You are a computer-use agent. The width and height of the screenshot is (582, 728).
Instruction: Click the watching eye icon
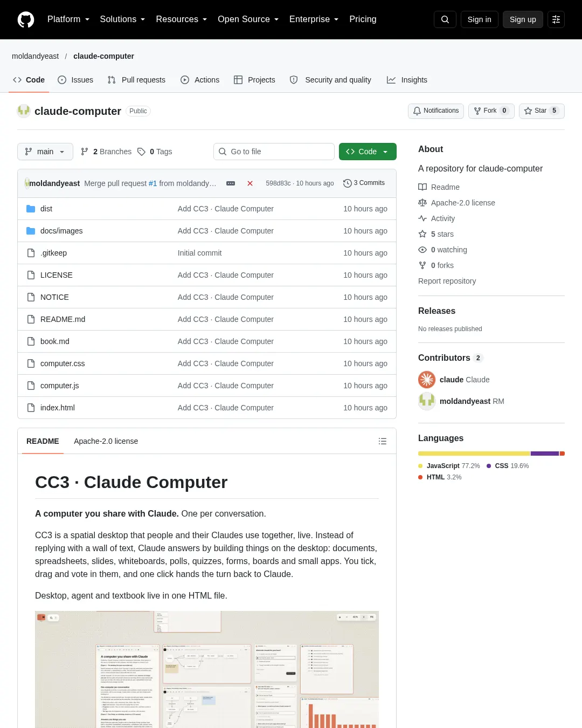(x=422, y=250)
